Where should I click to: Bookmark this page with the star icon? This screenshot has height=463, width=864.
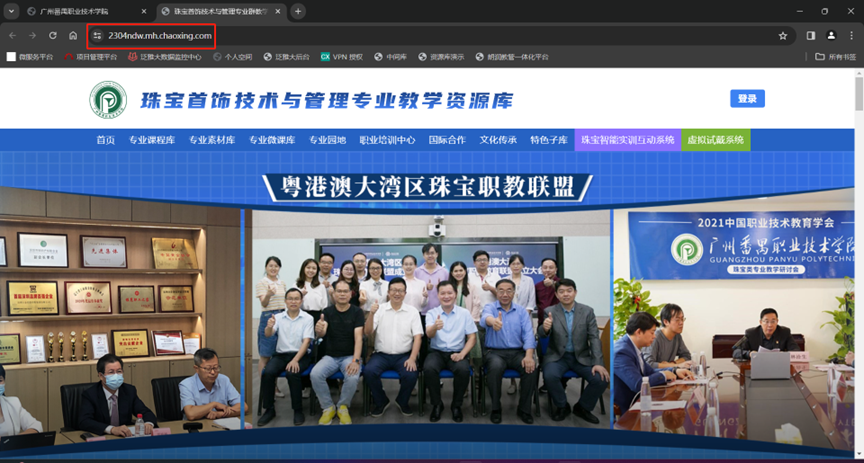click(x=782, y=36)
